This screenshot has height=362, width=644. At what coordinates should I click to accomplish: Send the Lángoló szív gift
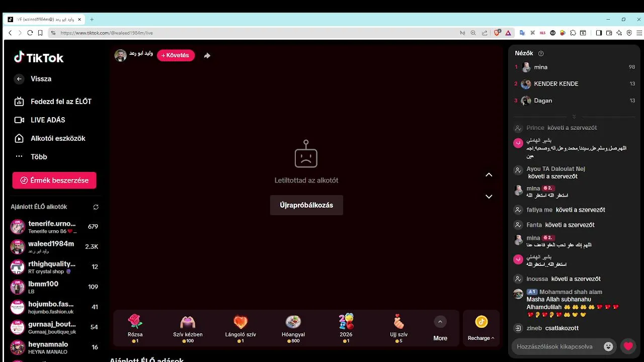click(x=240, y=328)
